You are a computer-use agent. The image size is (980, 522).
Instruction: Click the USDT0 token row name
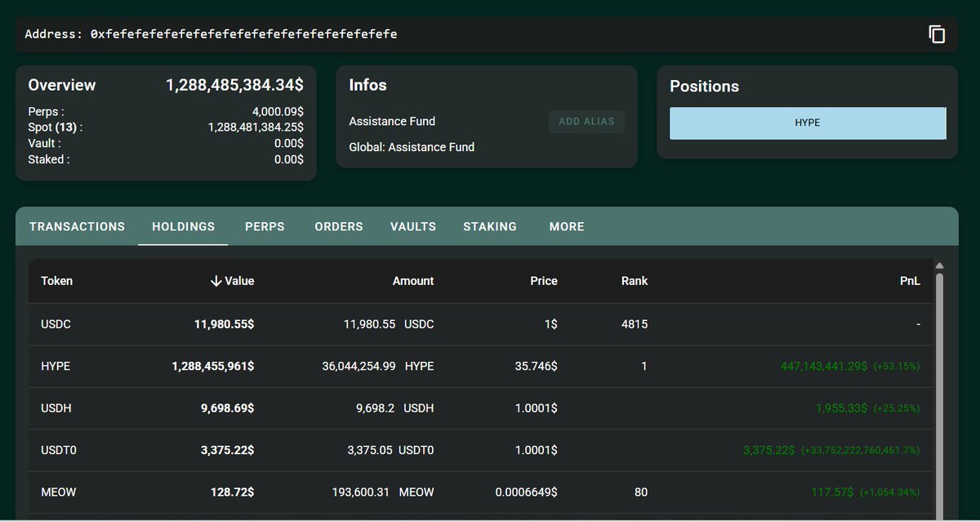59,450
